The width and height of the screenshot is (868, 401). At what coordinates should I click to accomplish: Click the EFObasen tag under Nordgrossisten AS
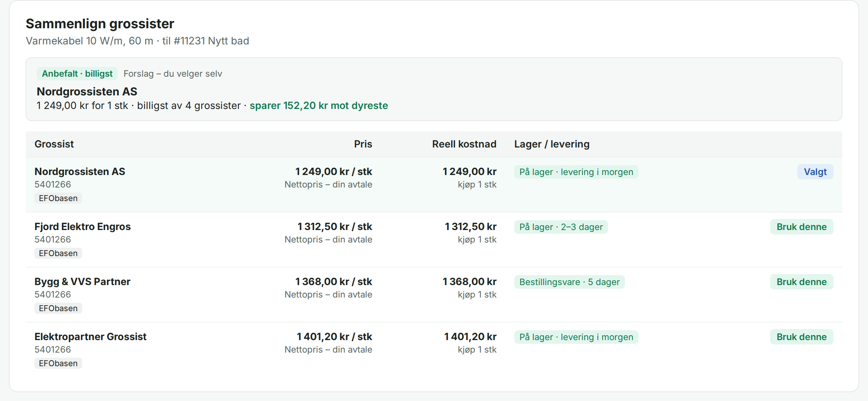58,198
